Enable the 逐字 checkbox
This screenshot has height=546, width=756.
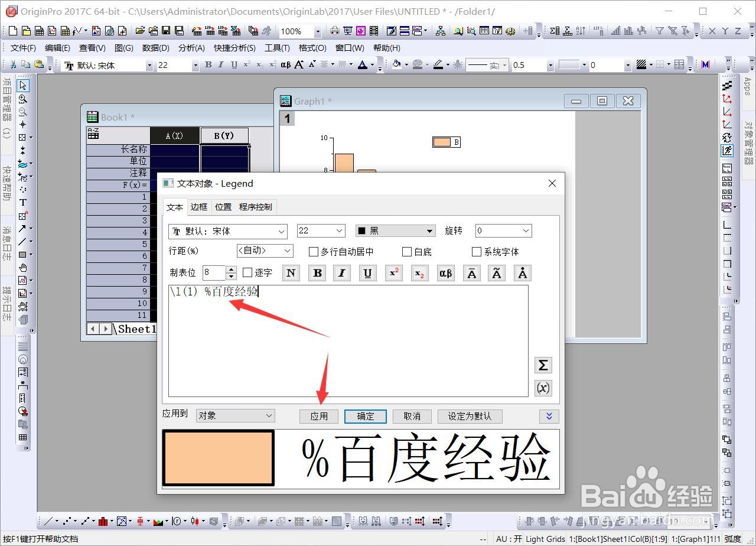coord(247,272)
